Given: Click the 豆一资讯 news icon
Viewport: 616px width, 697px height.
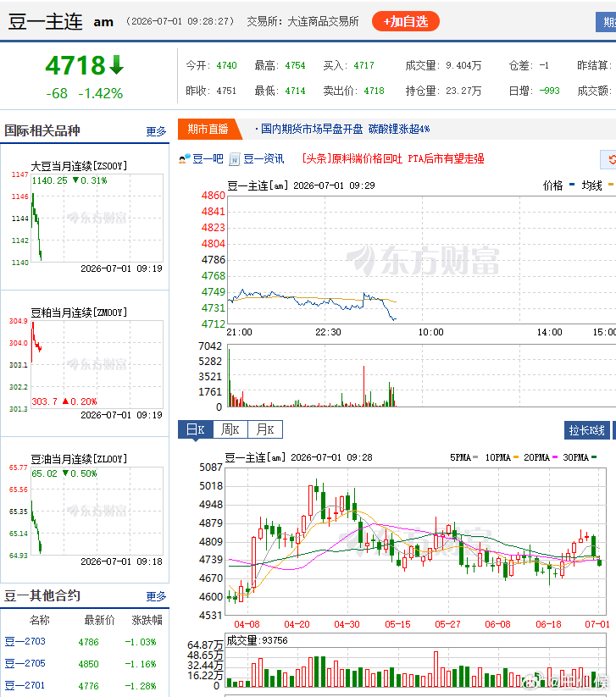Looking at the screenshot, I should (235, 158).
